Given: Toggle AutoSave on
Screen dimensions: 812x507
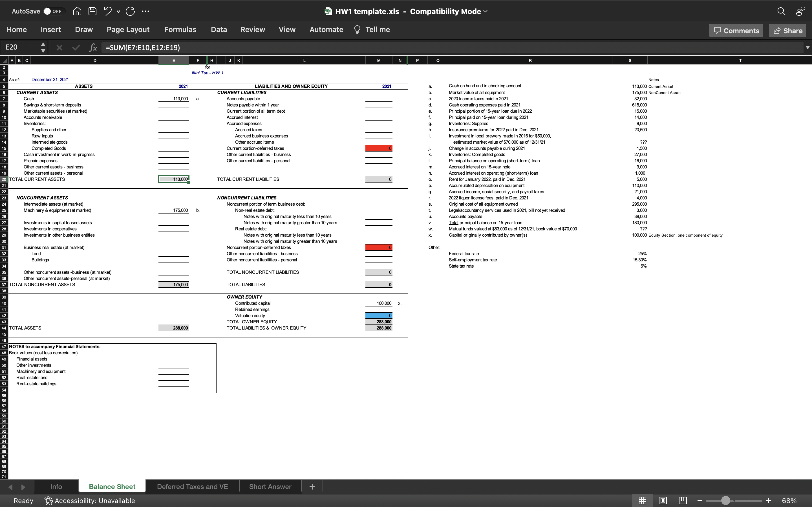Looking at the screenshot, I should coord(53,11).
